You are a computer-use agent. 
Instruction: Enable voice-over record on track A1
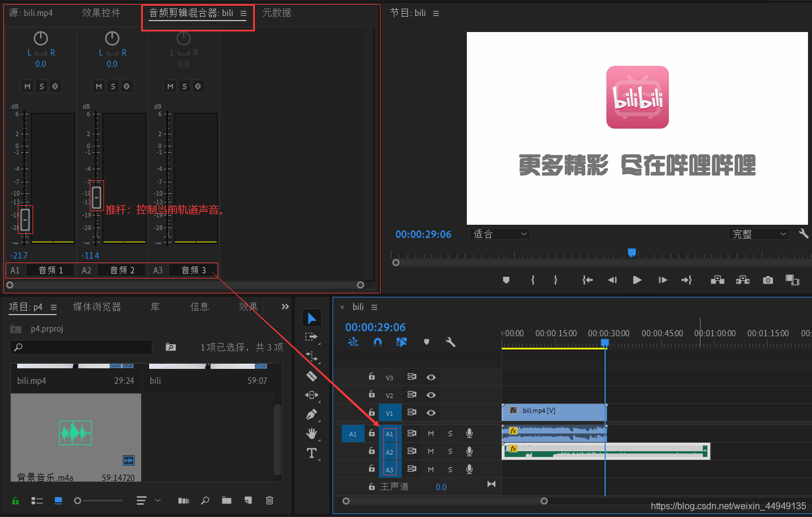[469, 434]
